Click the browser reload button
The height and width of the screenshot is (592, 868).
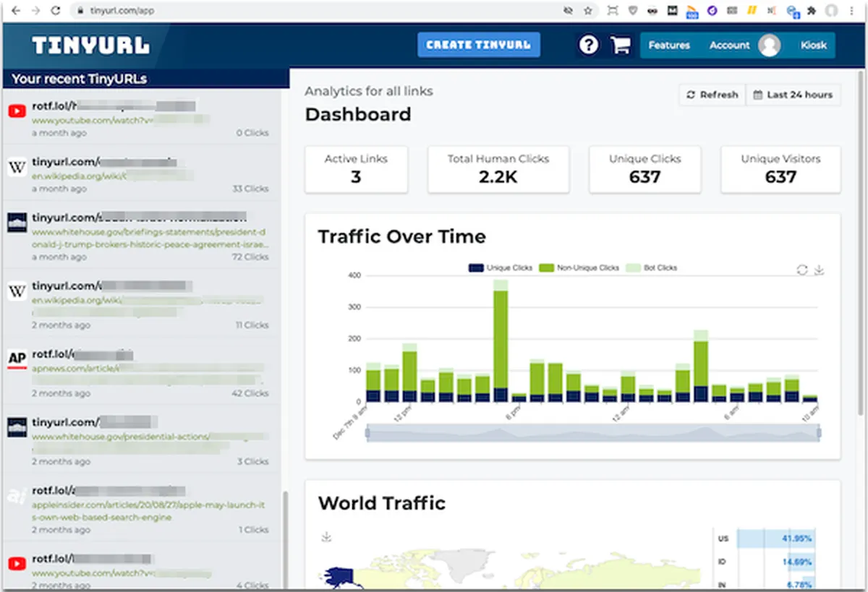point(56,11)
